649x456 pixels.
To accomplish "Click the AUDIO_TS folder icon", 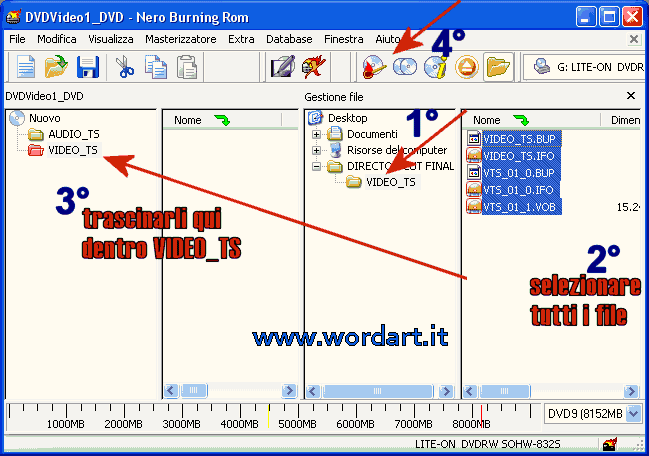I will pos(36,134).
